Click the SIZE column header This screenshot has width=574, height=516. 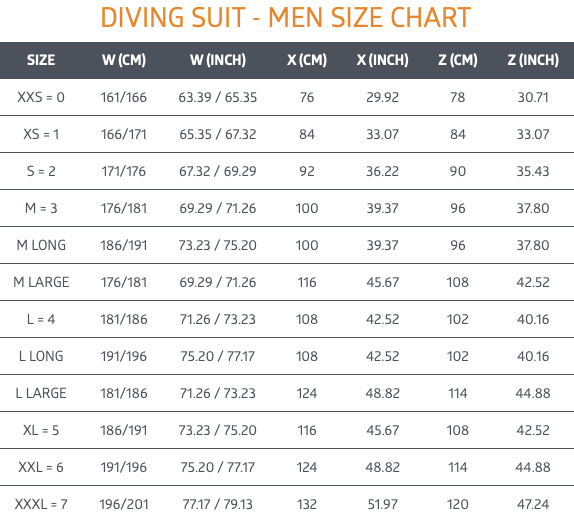pyautogui.click(x=41, y=60)
